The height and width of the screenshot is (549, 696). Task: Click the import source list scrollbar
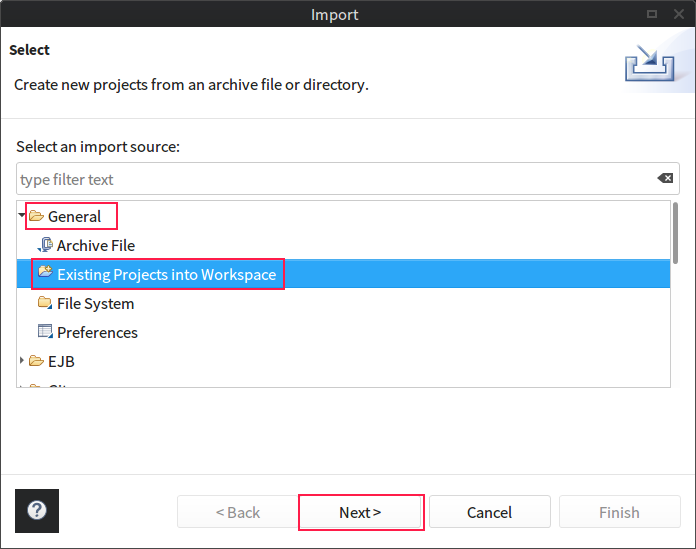pos(675,233)
